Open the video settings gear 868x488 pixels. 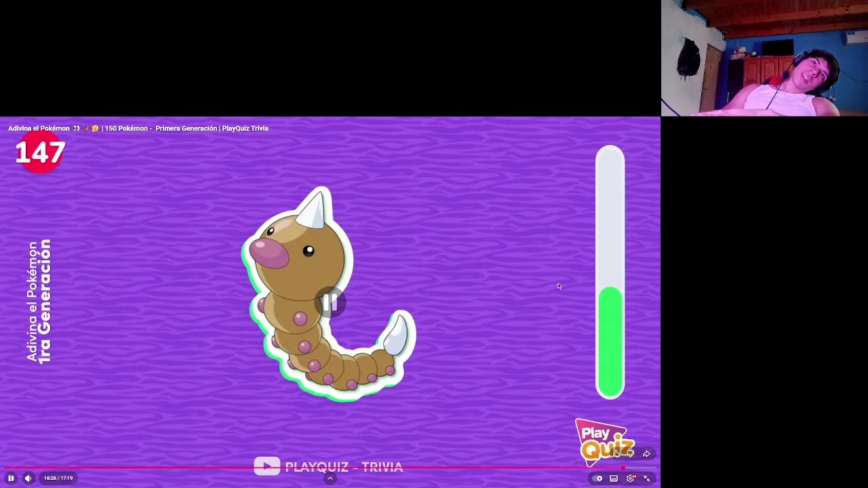(631, 479)
